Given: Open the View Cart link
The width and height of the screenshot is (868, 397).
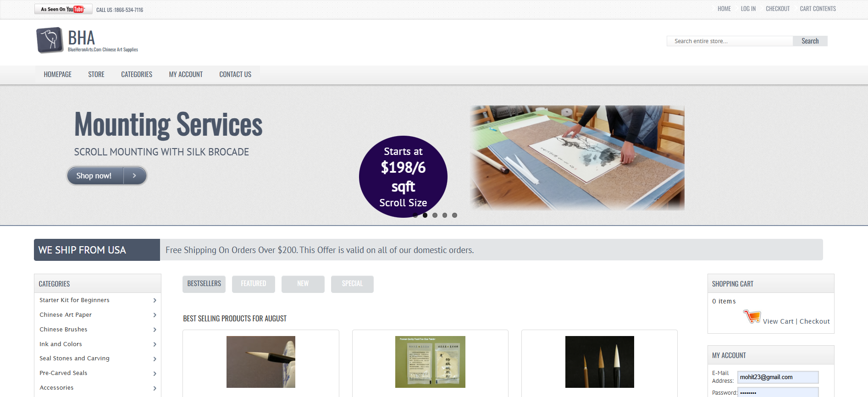Looking at the screenshot, I should tap(778, 321).
